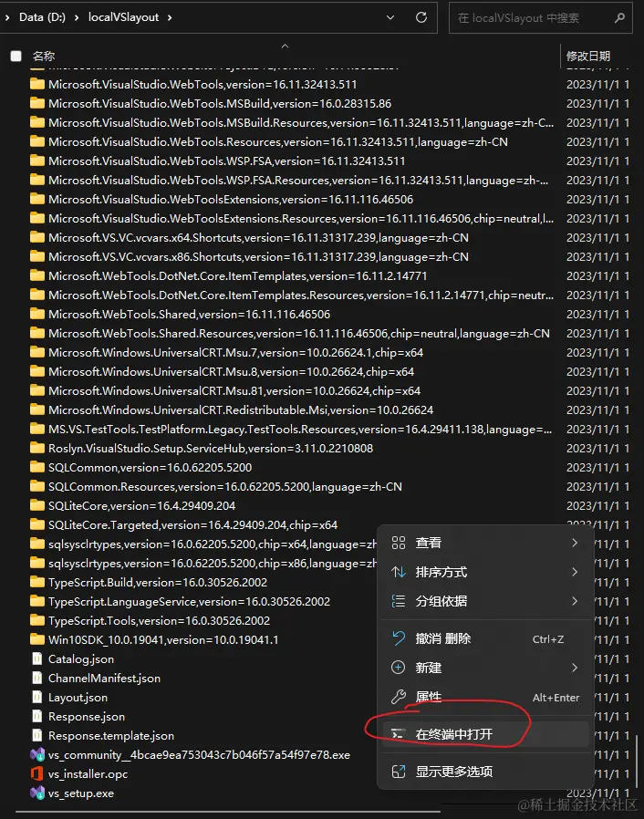
Task: Select folder Microsoft.VisualStudio.WebTools.MSBuild,version=16.0.28315.86
Action: (220, 103)
